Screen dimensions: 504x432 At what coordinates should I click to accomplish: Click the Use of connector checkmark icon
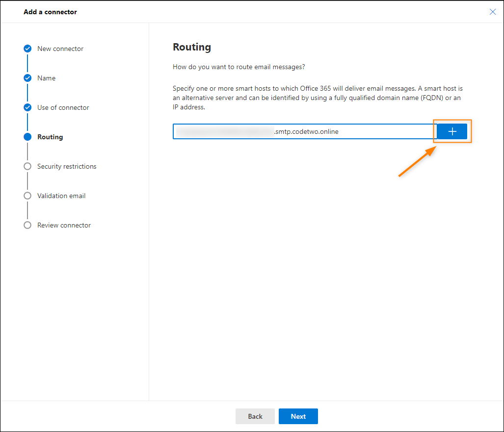point(27,107)
